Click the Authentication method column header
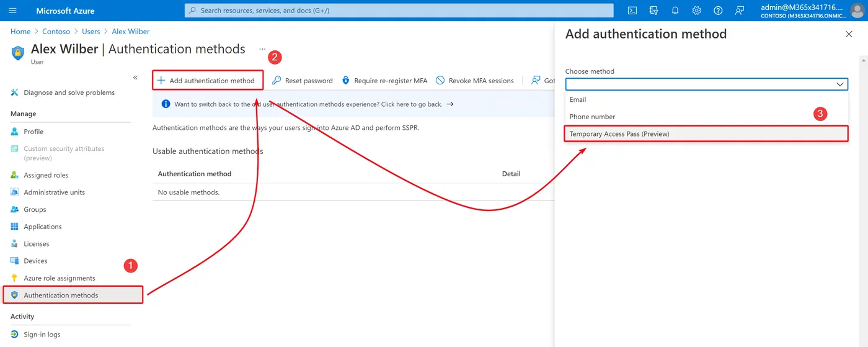The width and height of the screenshot is (868, 347). (195, 174)
